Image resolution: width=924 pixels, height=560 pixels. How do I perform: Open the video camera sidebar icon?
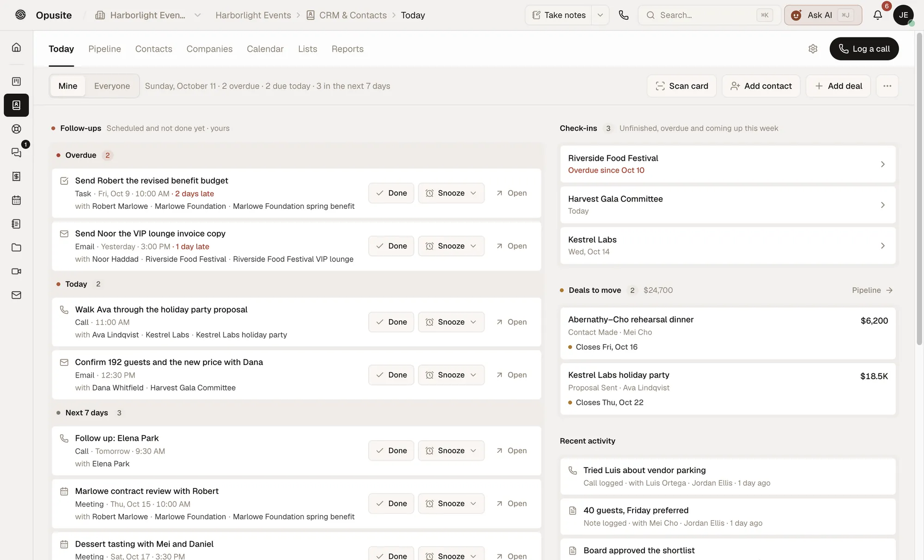(x=16, y=271)
